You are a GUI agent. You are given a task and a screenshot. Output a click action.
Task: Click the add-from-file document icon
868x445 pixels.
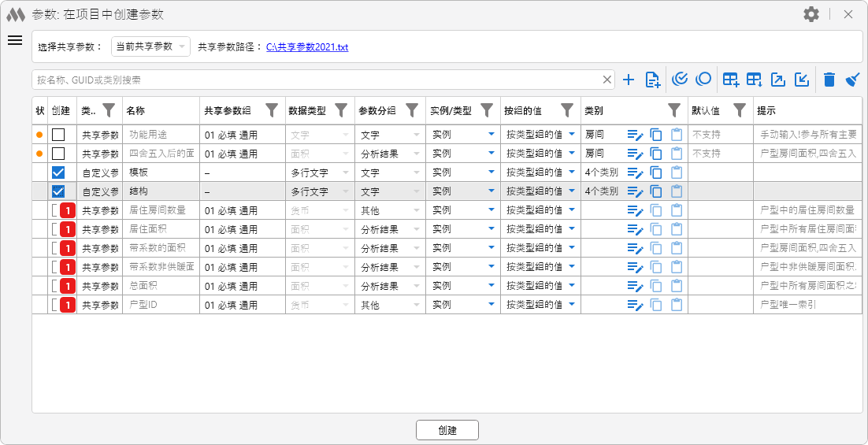pyautogui.click(x=652, y=80)
